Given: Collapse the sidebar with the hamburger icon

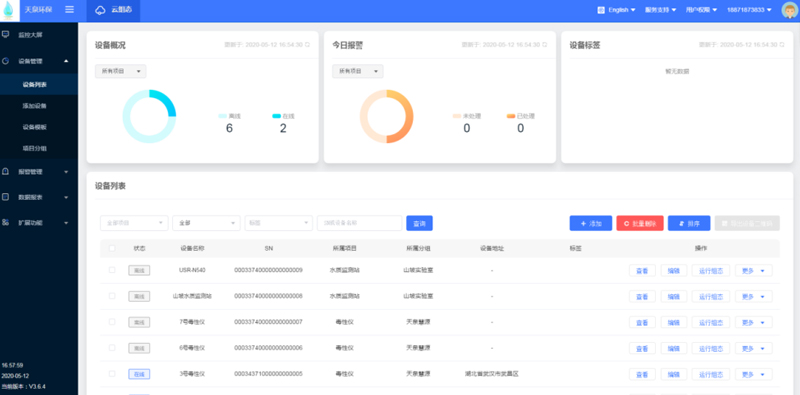Looking at the screenshot, I should (x=69, y=10).
